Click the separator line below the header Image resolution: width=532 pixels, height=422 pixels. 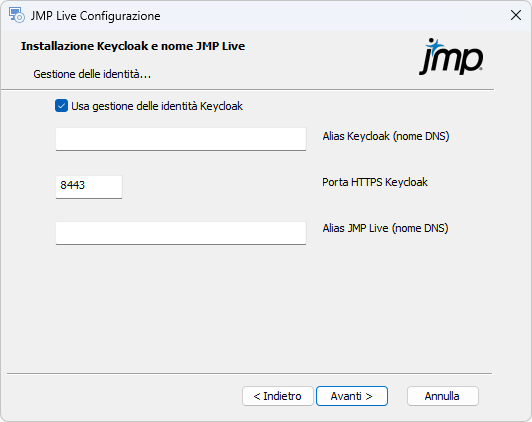tap(247, 90)
